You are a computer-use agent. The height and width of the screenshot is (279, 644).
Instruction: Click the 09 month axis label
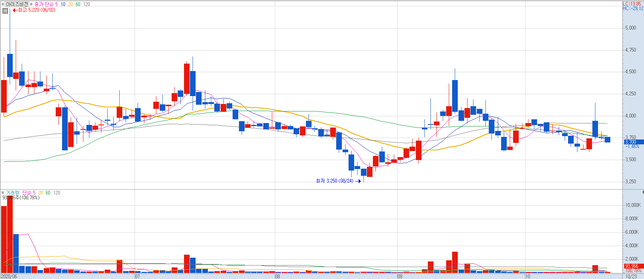tap(400, 277)
